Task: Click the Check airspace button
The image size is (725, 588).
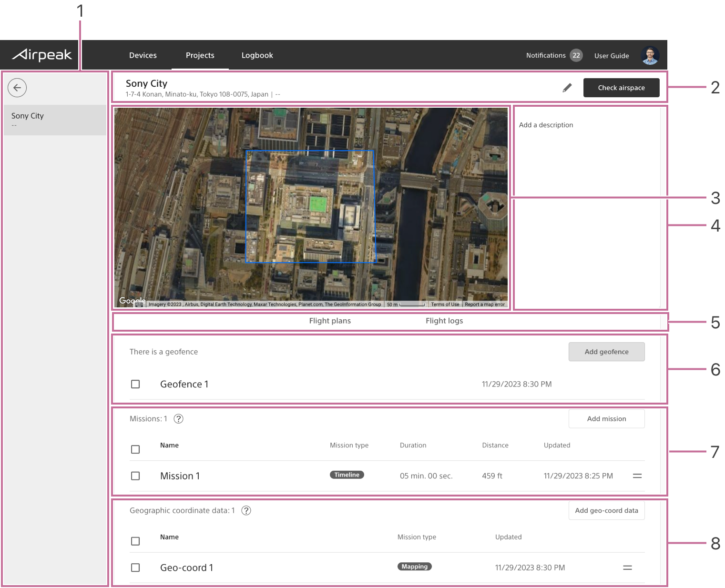Action: pyautogui.click(x=622, y=88)
